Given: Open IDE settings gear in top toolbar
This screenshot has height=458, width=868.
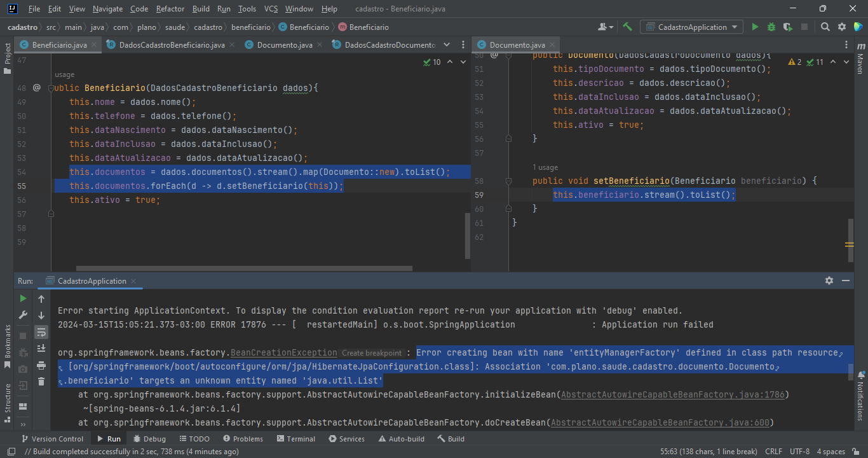Looking at the screenshot, I should [842, 27].
